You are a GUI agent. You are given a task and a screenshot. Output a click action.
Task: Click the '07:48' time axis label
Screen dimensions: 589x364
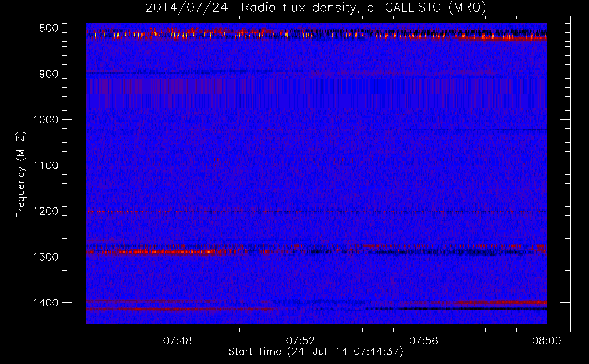(178, 341)
